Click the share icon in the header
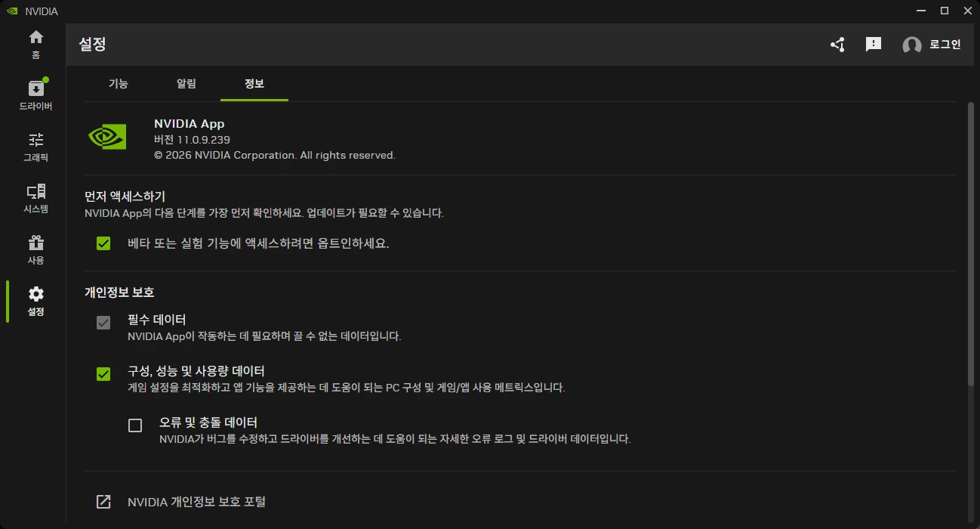Viewport: 980px width, 529px height. [x=837, y=45]
